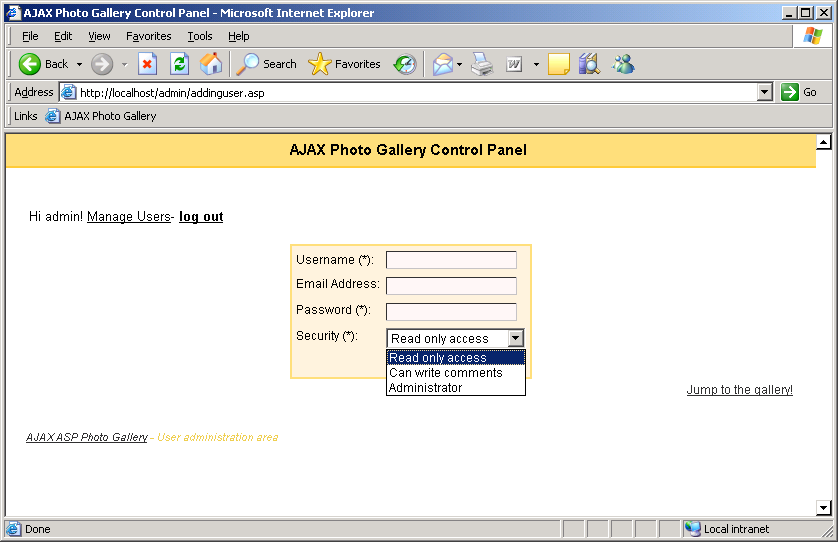Refresh the current page
The width and height of the screenshot is (838, 542).
[x=179, y=64]
